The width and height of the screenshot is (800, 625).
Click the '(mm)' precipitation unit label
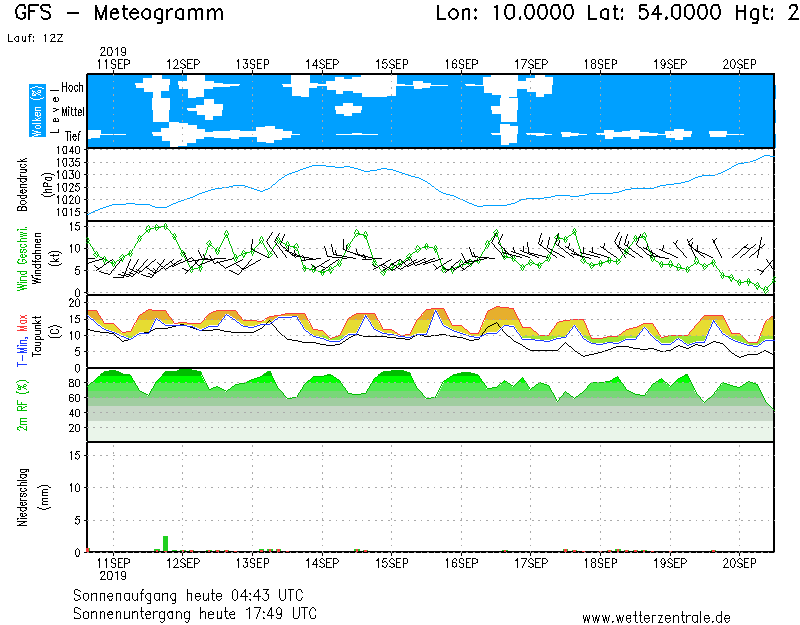click(45, 497)
